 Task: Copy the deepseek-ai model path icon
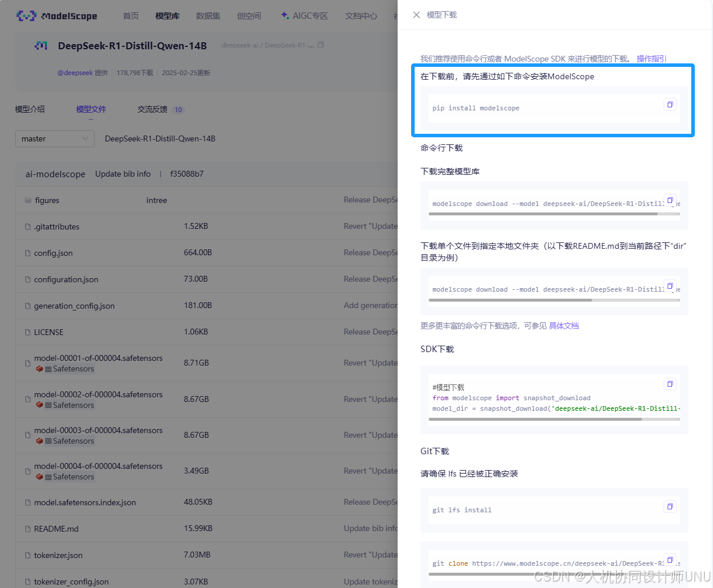pyautogui.click(x=321, y=45)
